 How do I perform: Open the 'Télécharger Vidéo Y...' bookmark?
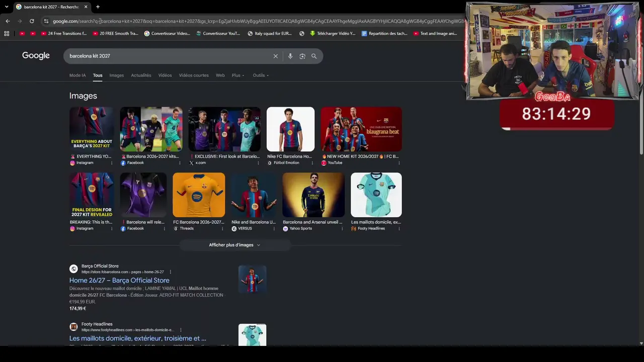pyautogui.click(x=333, y=34)
